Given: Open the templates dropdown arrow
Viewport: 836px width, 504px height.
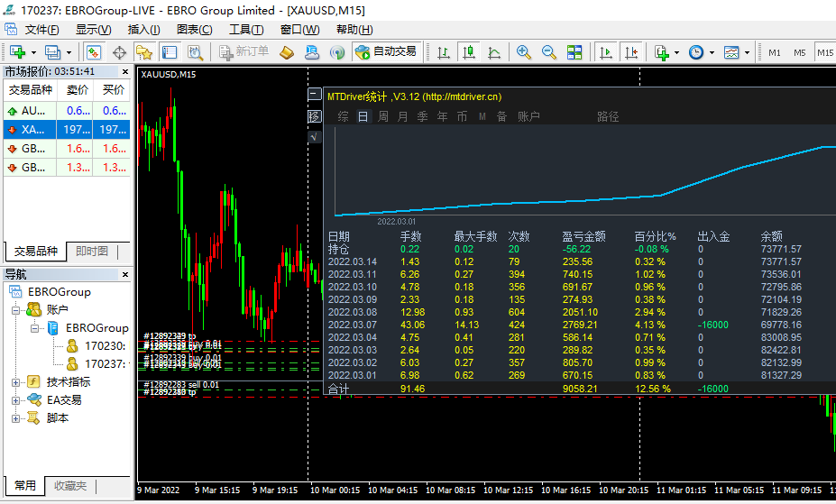Looking at the screenshot, I should click(x=747, y=52).
